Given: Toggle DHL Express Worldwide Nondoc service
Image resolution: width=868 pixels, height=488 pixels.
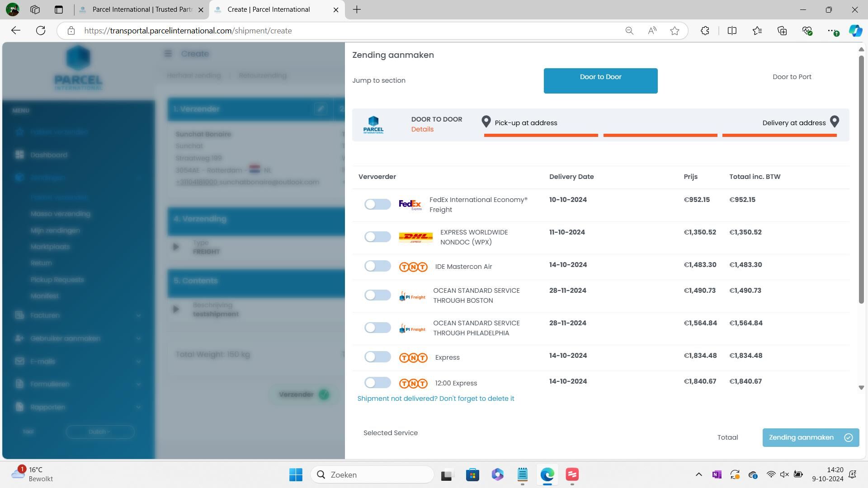Looking at the screenshot, I should click(x=377, y=237).
